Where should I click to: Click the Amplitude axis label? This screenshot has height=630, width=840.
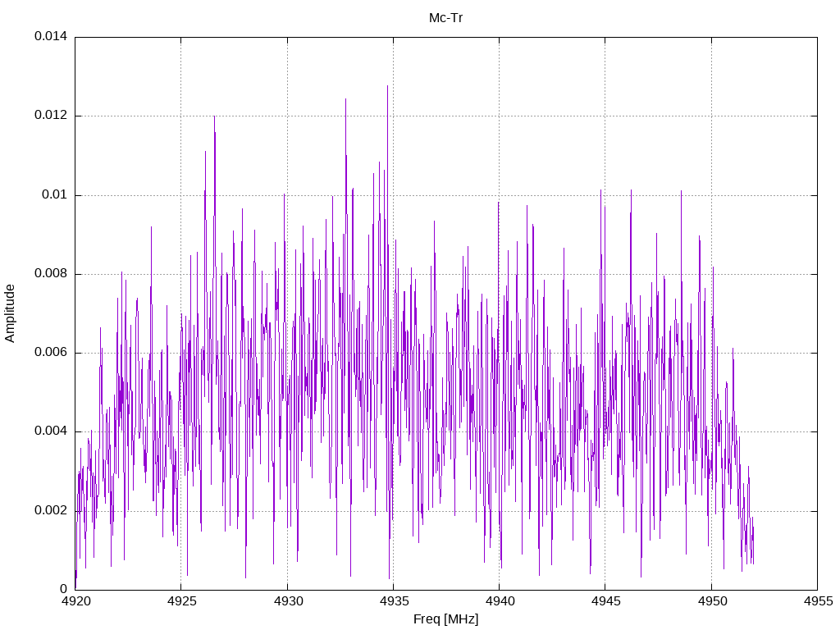pyautogui.click(x=10, y=313)
